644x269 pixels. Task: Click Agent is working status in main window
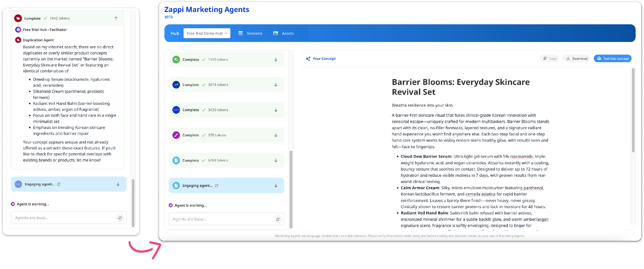click(x=190, y=205)
